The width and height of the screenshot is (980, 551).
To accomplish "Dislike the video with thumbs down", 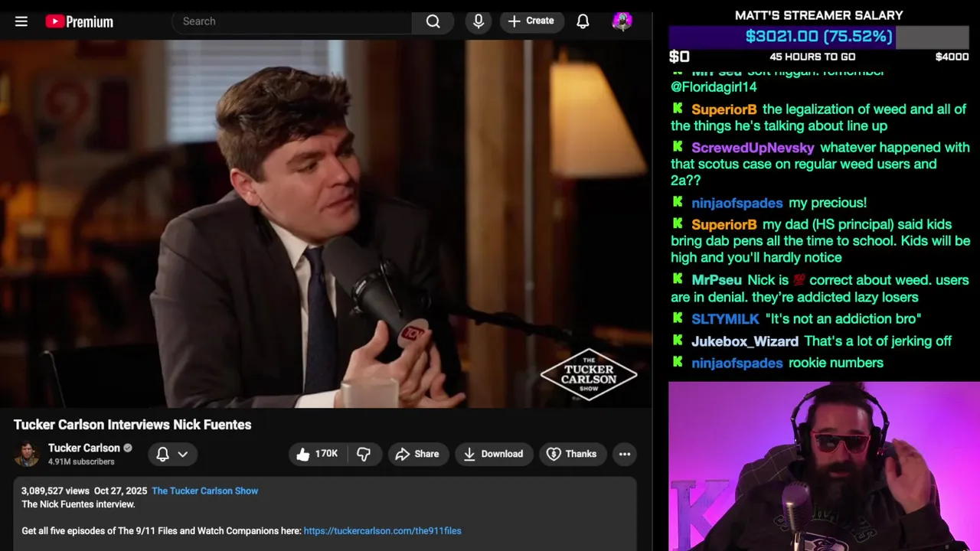I will pos(364,454).
